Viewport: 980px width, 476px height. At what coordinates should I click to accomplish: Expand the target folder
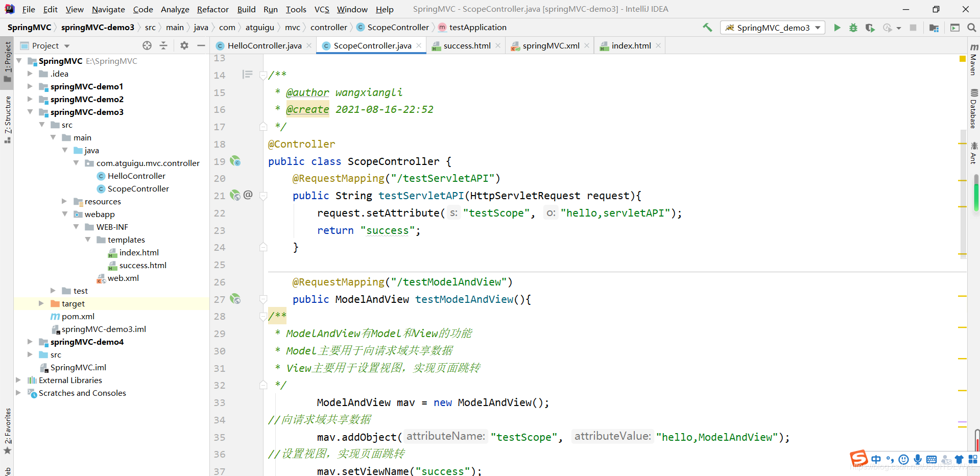point(41,303)
